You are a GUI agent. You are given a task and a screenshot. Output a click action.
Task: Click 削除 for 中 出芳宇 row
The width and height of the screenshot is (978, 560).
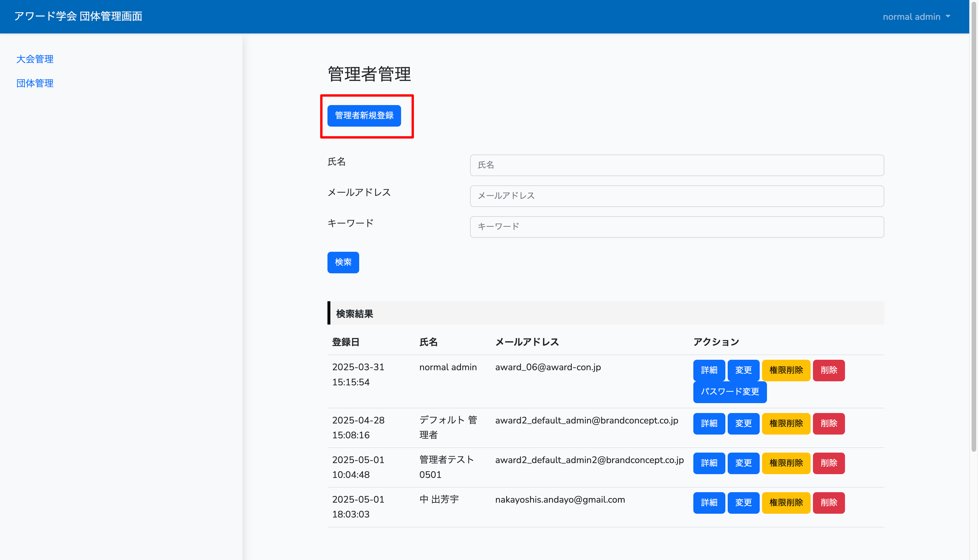click(828, 503)
